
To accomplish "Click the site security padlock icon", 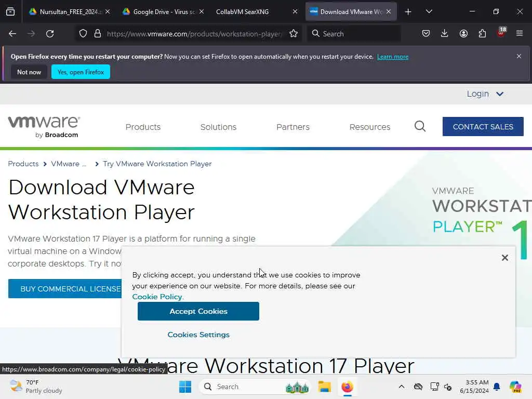I will point(98,34).
